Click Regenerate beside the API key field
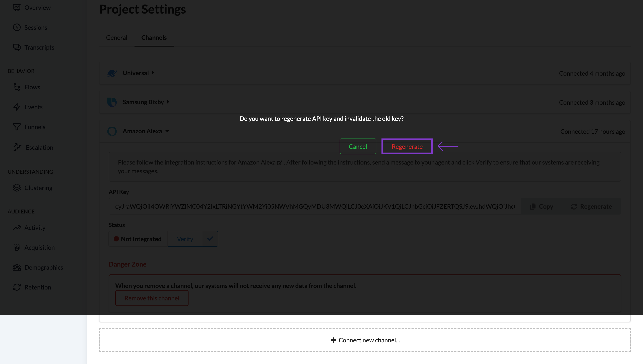Screen dimensions: 643x364 pyautogui.click(x=591, y=206)
